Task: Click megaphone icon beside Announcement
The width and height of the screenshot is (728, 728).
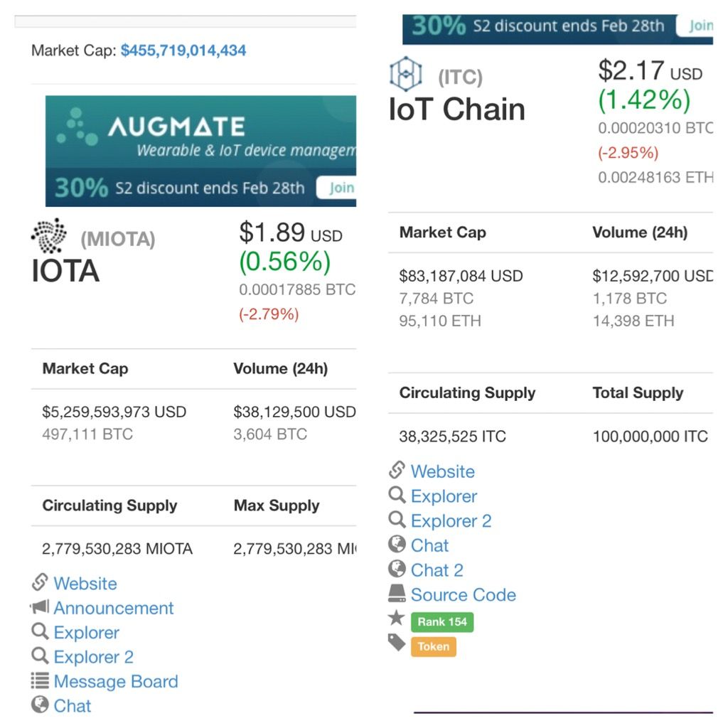Action: coord(40,607)
